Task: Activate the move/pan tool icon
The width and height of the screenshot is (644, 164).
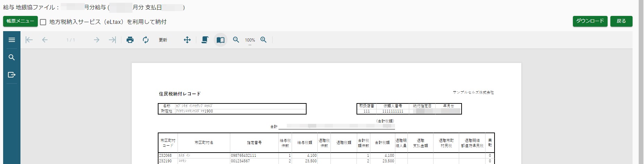Action: [187, 40]
